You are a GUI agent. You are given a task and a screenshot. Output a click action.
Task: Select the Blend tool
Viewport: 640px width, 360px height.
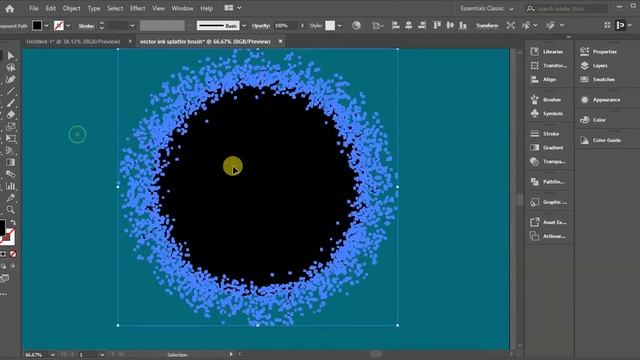click(x=11, y=174)
